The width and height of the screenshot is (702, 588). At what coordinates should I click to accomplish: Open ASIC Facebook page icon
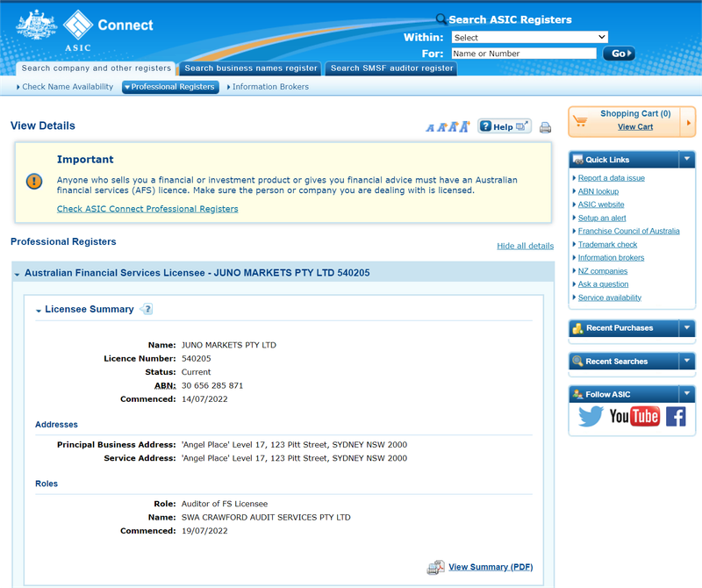[x=676, y=417]
